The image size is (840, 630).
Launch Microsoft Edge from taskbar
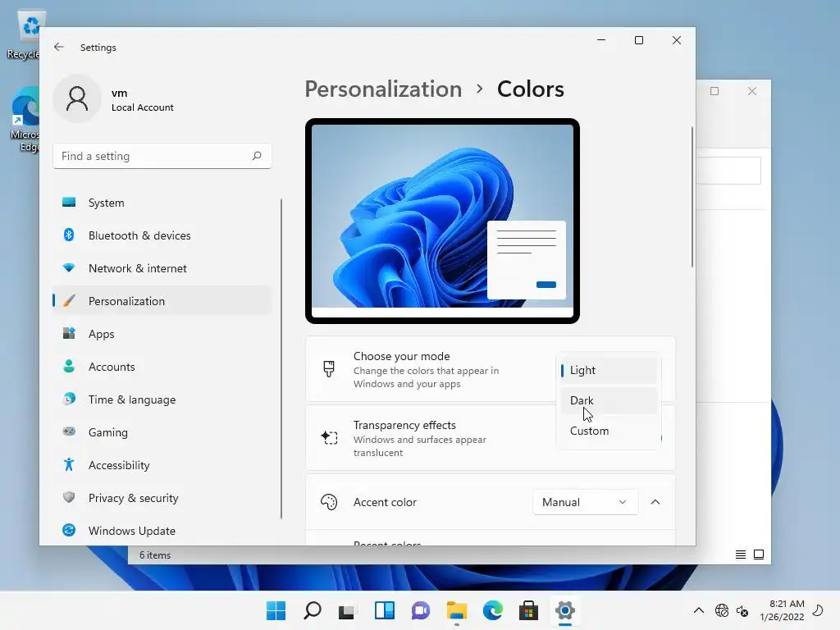click(493, 610)
